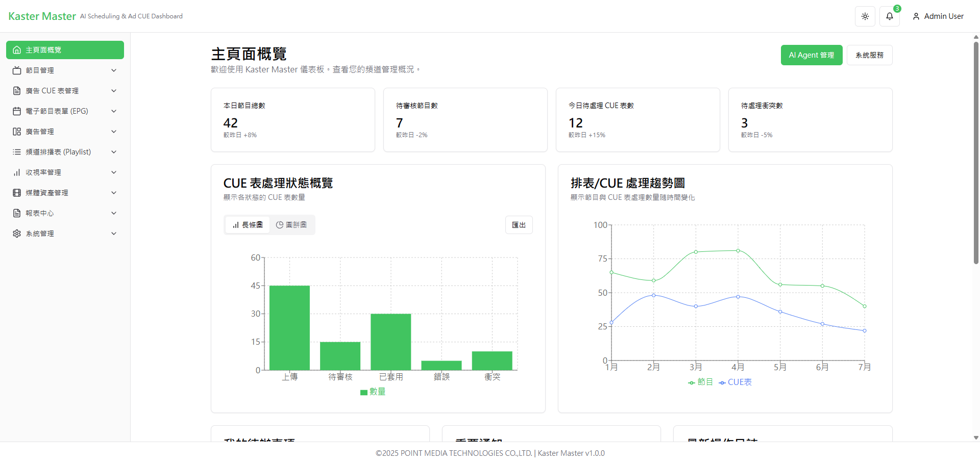Viewport: 980px width, 464px height.
Task: Open the 廣告 CUE 表管理 menu item
Action: pos(65,91)
